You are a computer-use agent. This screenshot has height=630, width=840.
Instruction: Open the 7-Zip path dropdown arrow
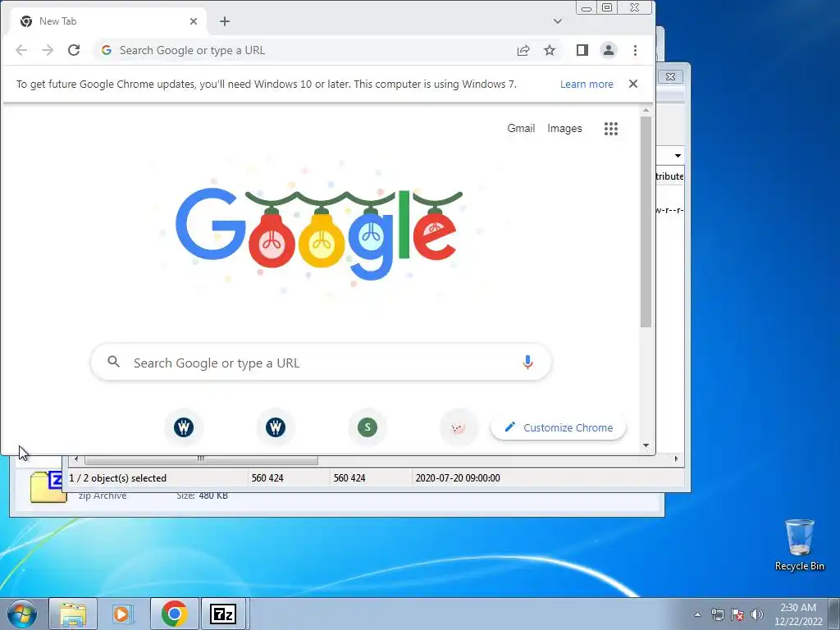click(x=678, y=156)
